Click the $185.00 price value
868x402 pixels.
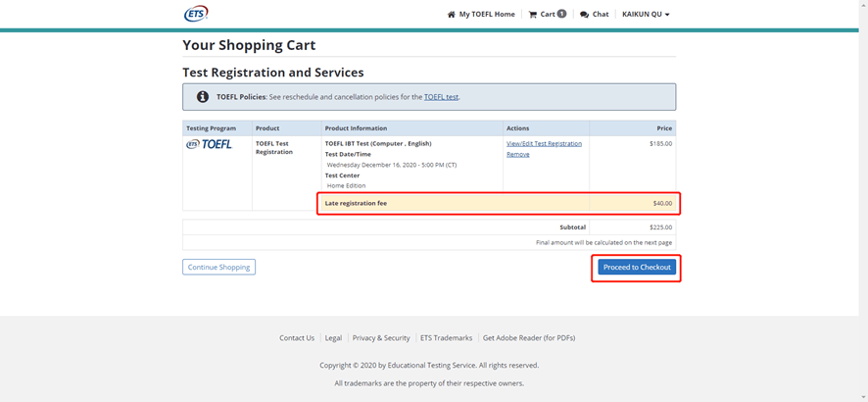pyautogui.click(x=661, y=143)
